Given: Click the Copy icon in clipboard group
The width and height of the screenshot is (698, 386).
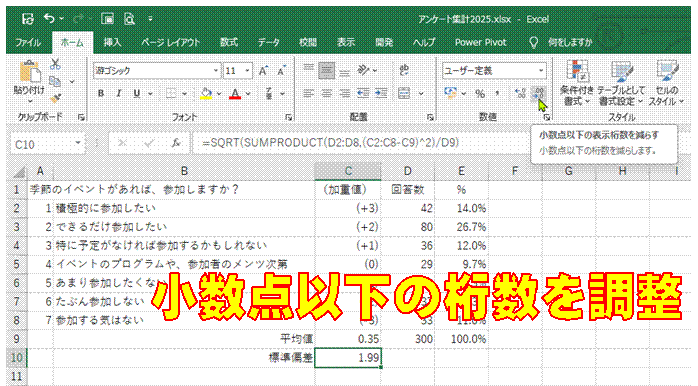Looking at the screenshot, I should (x=55, y=81).
